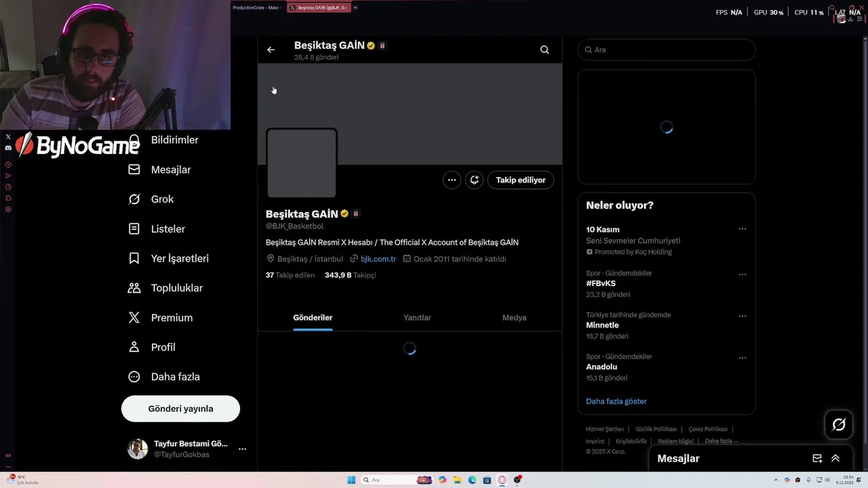This screenshot has width=868, height=488.
Task: Open the three-dot profile options button
Action: click(452, 180)
